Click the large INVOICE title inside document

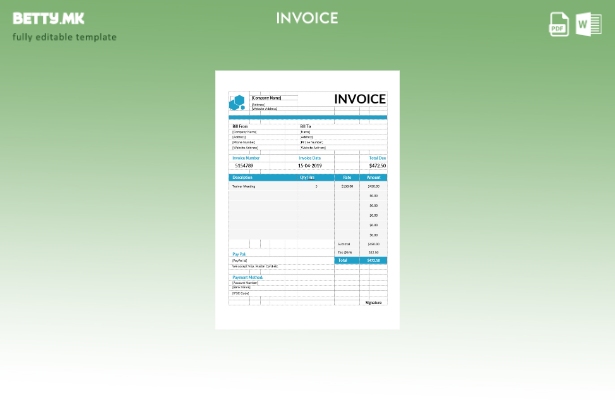[x=359, y=99]
